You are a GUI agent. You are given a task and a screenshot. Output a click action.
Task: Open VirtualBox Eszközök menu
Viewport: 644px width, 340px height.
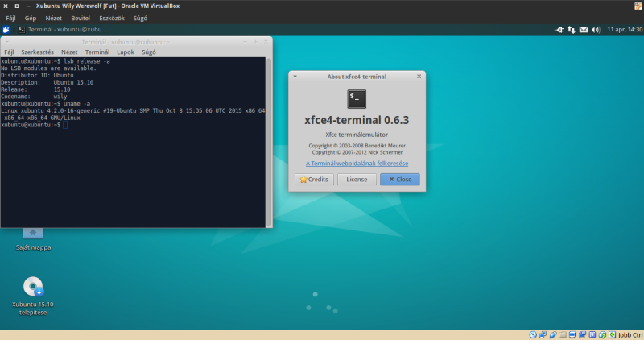[x=112, y=18]
